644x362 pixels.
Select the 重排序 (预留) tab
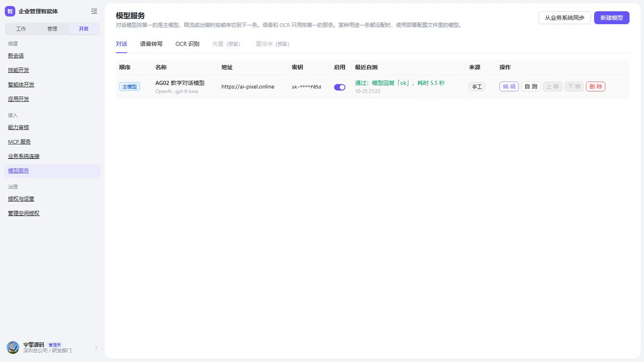click(272, 44)
